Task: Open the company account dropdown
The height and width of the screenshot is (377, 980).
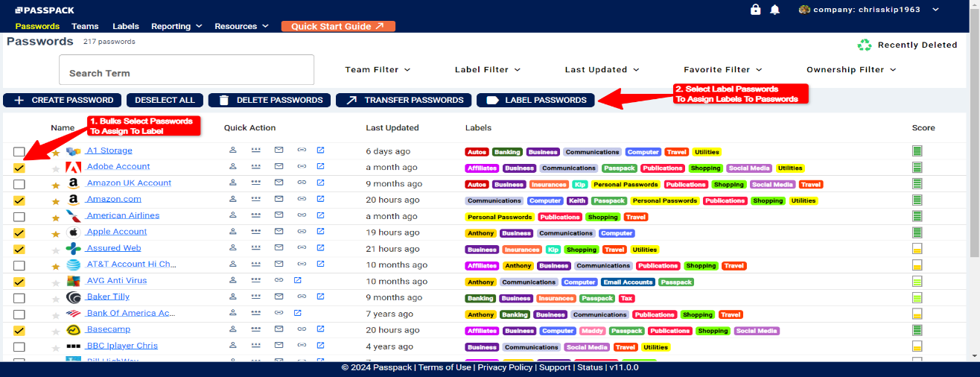Action: (868, 10)
